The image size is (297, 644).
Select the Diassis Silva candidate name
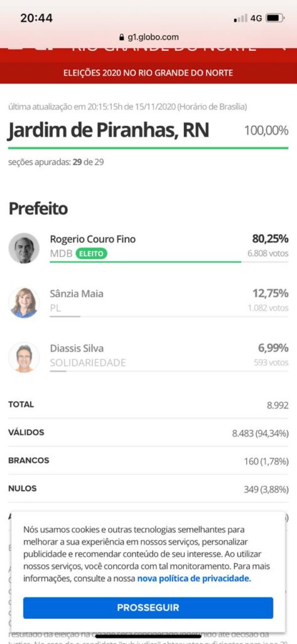point(77,348)
